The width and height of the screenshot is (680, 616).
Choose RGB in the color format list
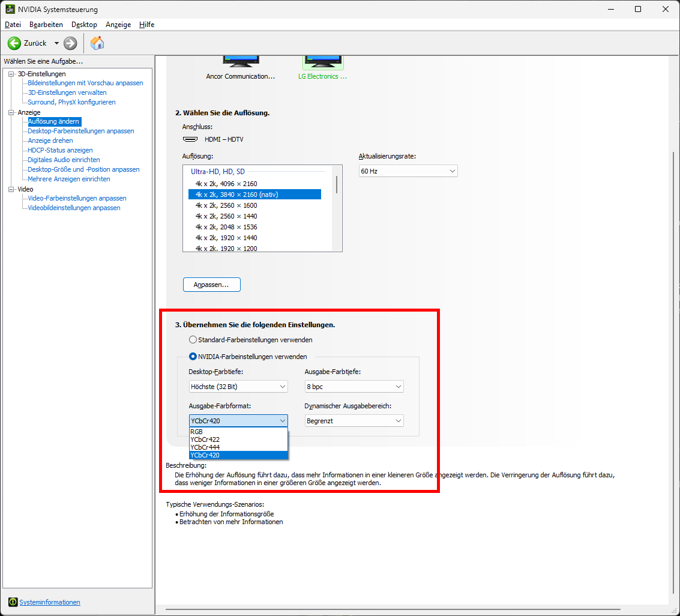click(x=238, y=432)
